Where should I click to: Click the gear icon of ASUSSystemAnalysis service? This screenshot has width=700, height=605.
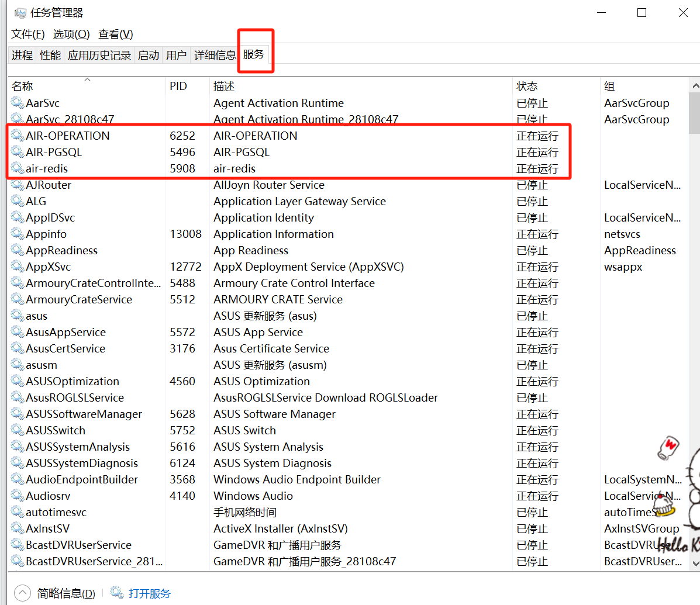pyautogui.click(x=18, y=446)
